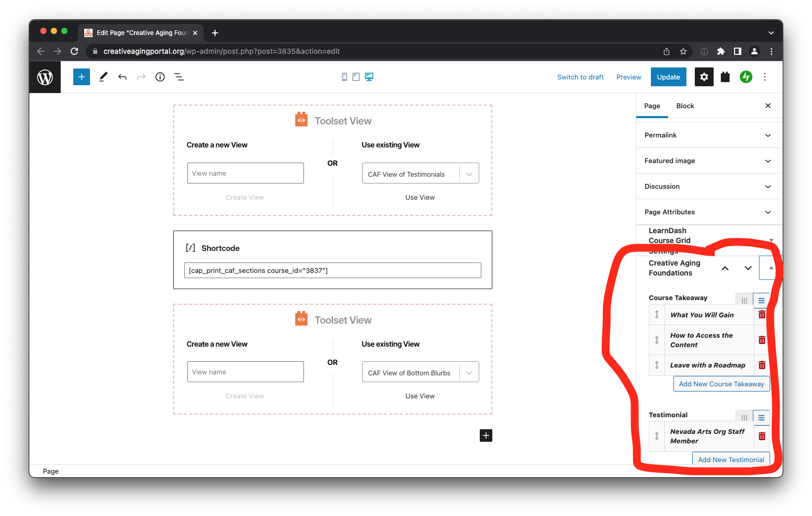Open the WordPress logo menu
Screen dimensions: 812x516
[45, 77]
